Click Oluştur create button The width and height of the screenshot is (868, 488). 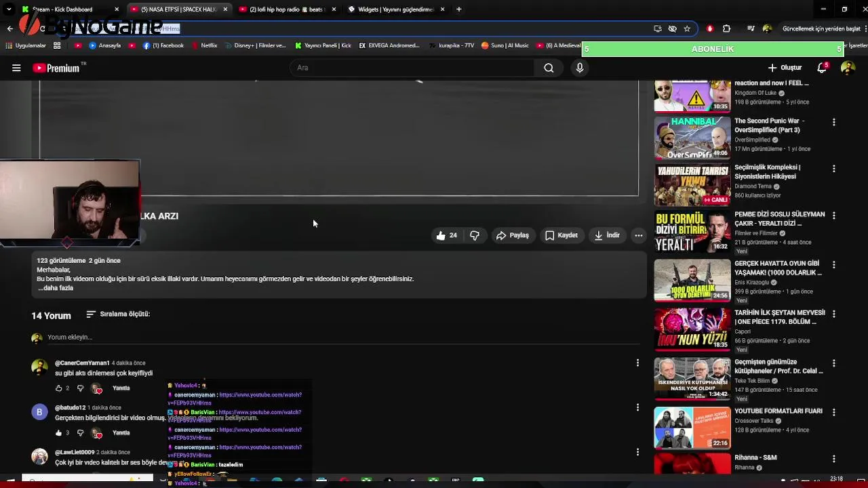point(785,68)
